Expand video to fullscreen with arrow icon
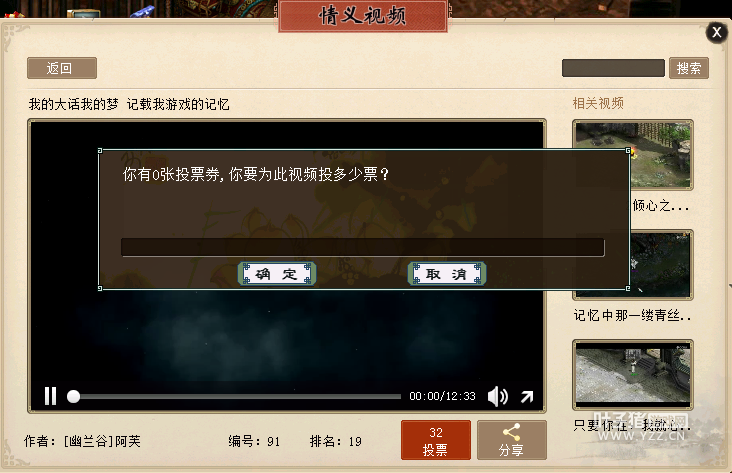Viewport: 732px width, 473px height. 527,396
